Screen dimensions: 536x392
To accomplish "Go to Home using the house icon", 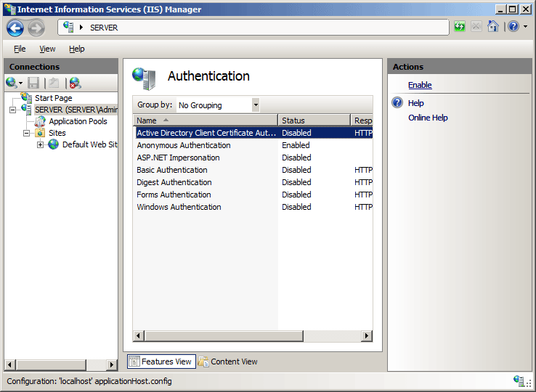I will 493,26.
